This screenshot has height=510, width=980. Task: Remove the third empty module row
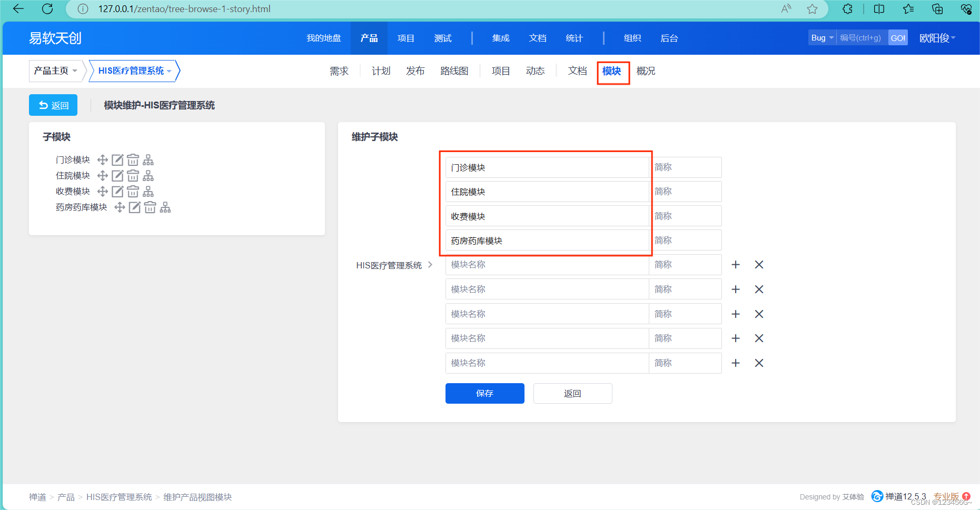click(x=759, y=314)
